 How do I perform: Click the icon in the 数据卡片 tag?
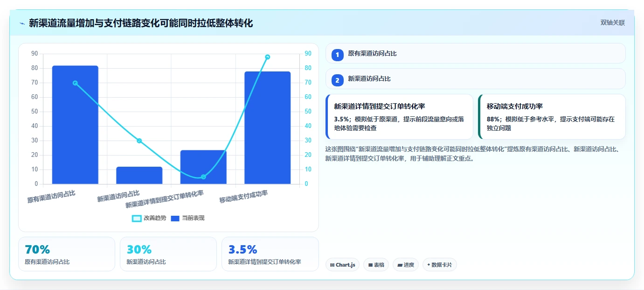pyautogui.click(x=429, y=265)
